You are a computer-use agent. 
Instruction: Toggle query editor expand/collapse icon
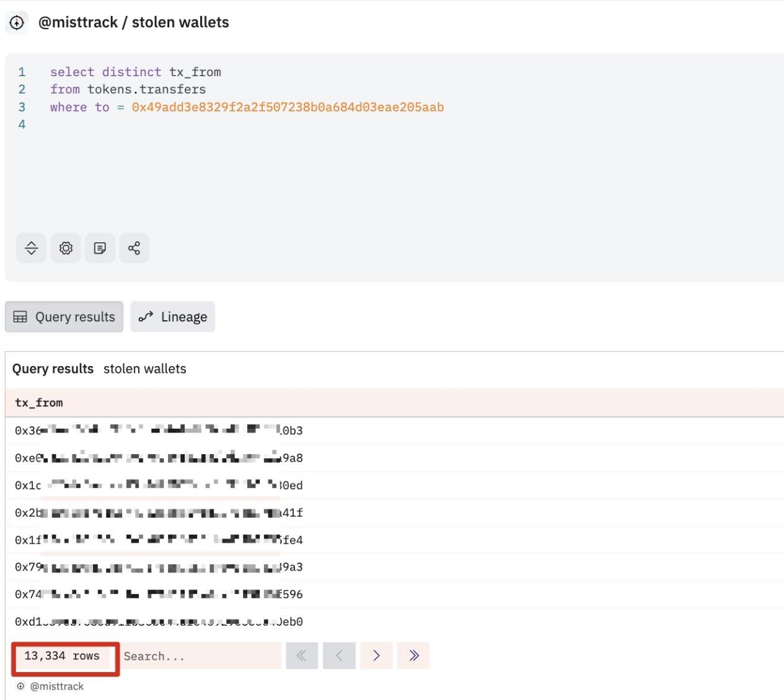click(31, 248)
